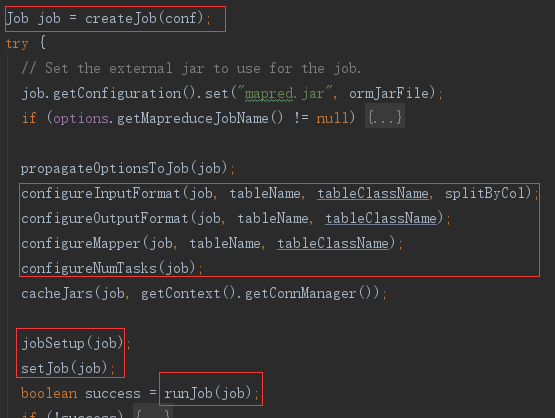Click the configureNumTasks(job) line

(x=111, y=268)
